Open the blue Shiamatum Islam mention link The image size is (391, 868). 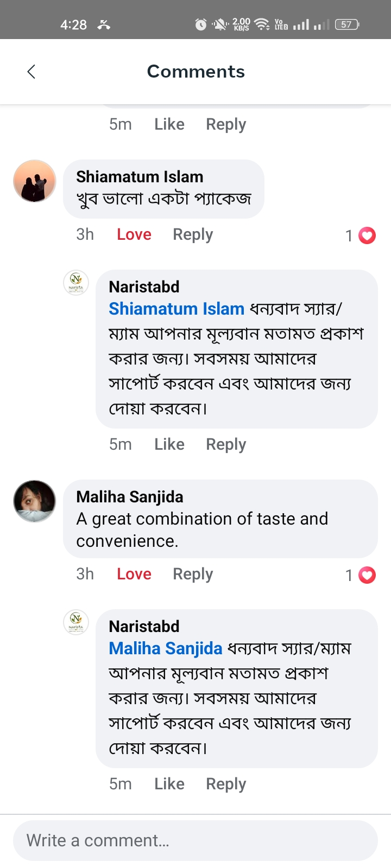176,309
